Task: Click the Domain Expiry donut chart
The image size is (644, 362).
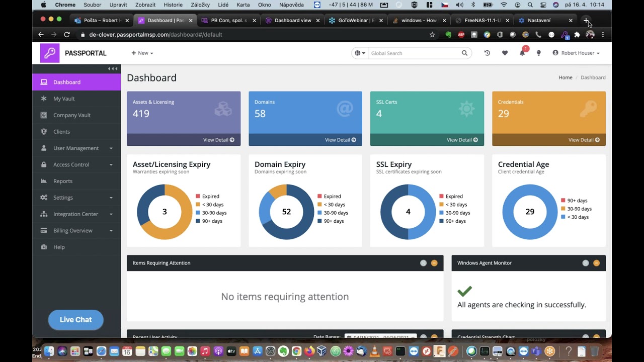Action: point(286,212)
